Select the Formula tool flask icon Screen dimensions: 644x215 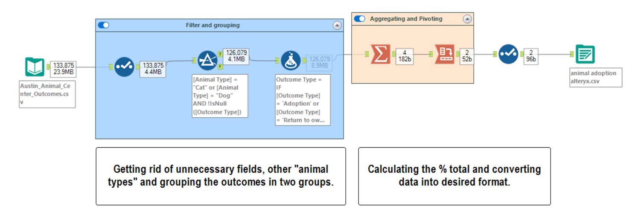tap(290, 61)
